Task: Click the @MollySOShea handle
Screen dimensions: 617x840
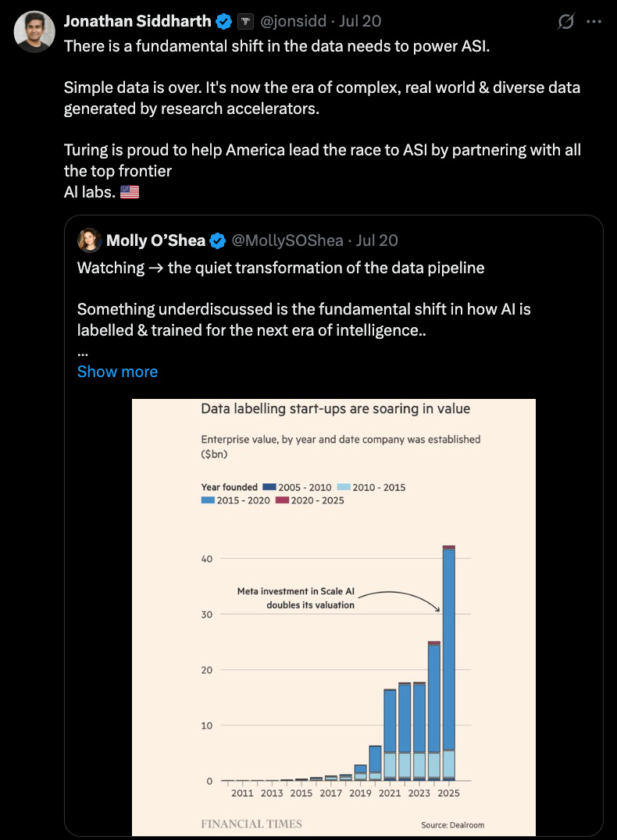Action: click(x=287, y=240)
